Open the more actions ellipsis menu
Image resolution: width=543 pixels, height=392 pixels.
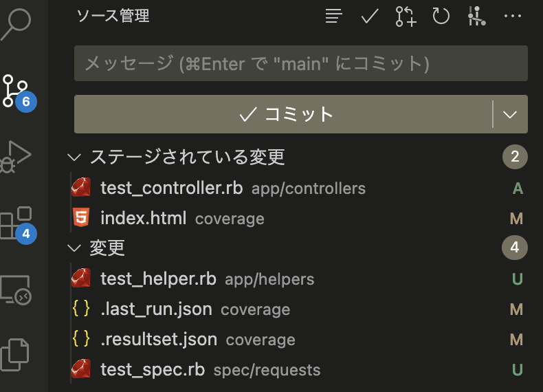(513, 16)
